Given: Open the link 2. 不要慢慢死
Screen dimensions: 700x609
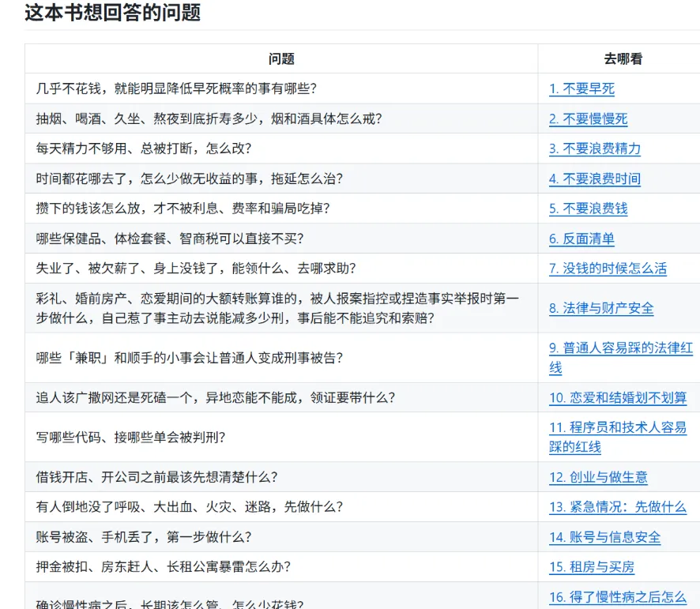Looking at the screenshot, I should (x=589, y=118).
